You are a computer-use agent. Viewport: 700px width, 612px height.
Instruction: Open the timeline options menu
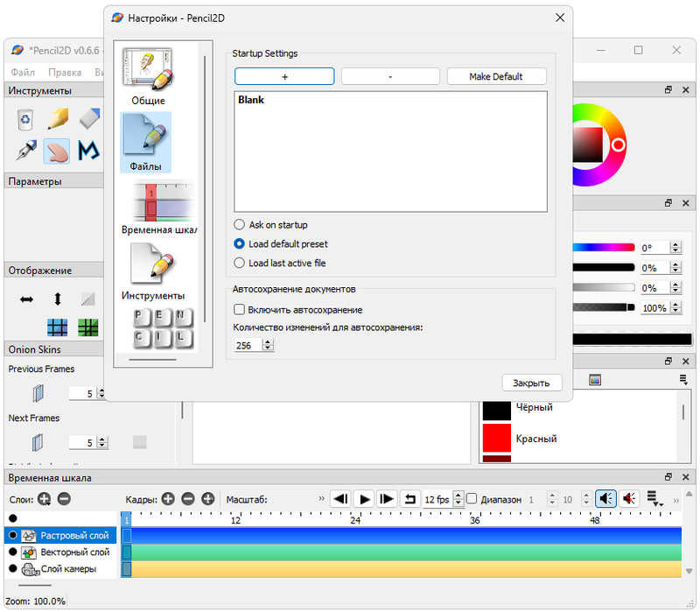pos(652,496)
